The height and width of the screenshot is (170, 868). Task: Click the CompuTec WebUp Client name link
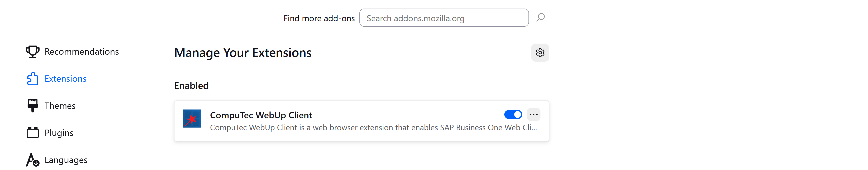261,115
